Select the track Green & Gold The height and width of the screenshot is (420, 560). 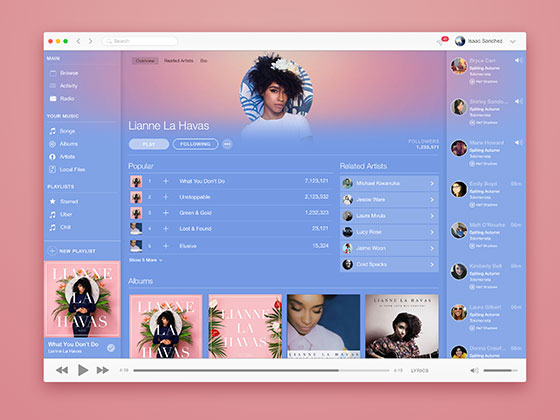pyautogui.click(x=195, y=213)
